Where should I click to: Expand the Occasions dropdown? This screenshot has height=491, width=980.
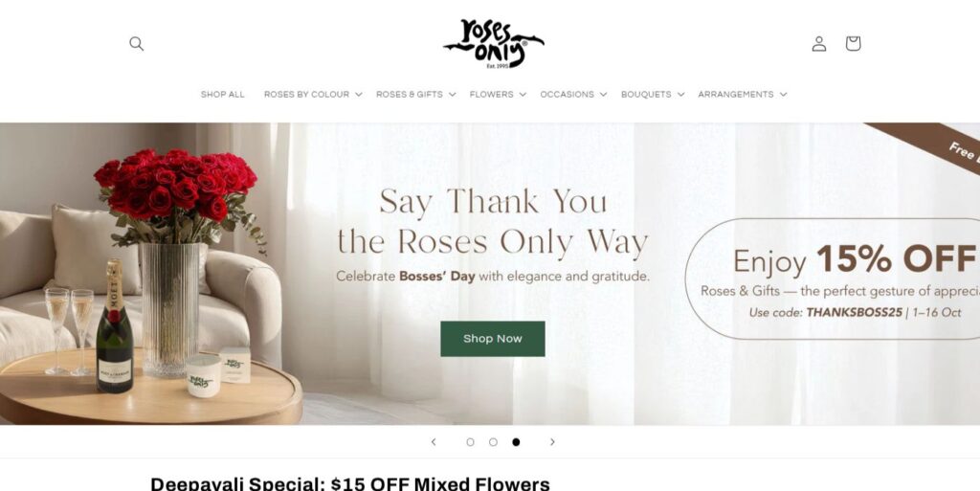[573, 95]
